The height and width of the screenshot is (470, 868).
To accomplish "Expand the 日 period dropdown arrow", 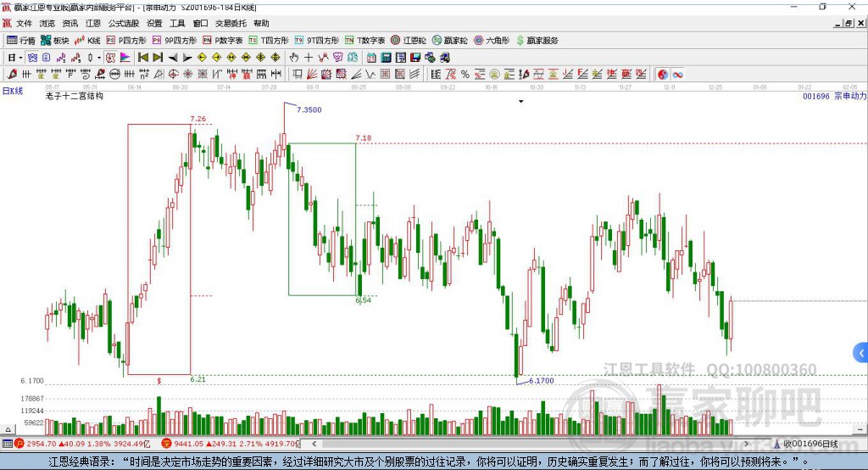I will click(20, 58).
